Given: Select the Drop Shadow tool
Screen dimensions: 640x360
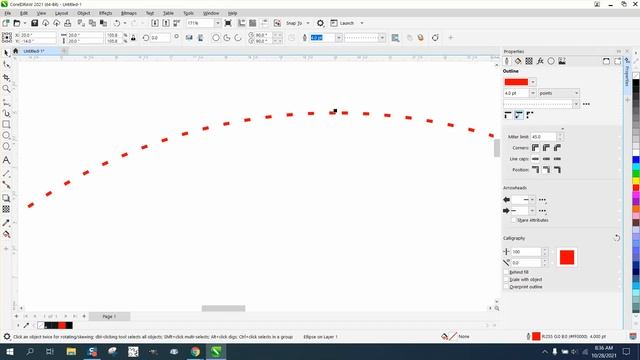Looking at the screenshot, I should click(x=7, y=198).
